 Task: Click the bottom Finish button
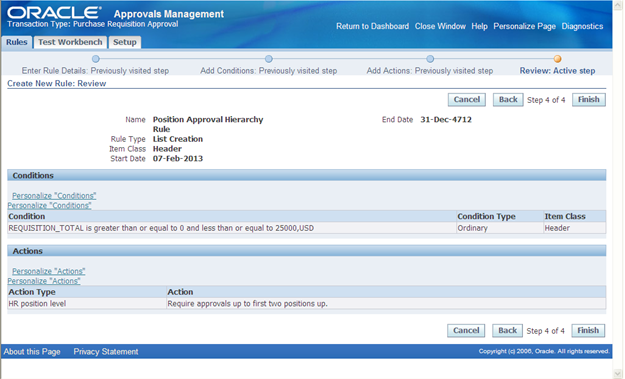[x=588, y=331]
